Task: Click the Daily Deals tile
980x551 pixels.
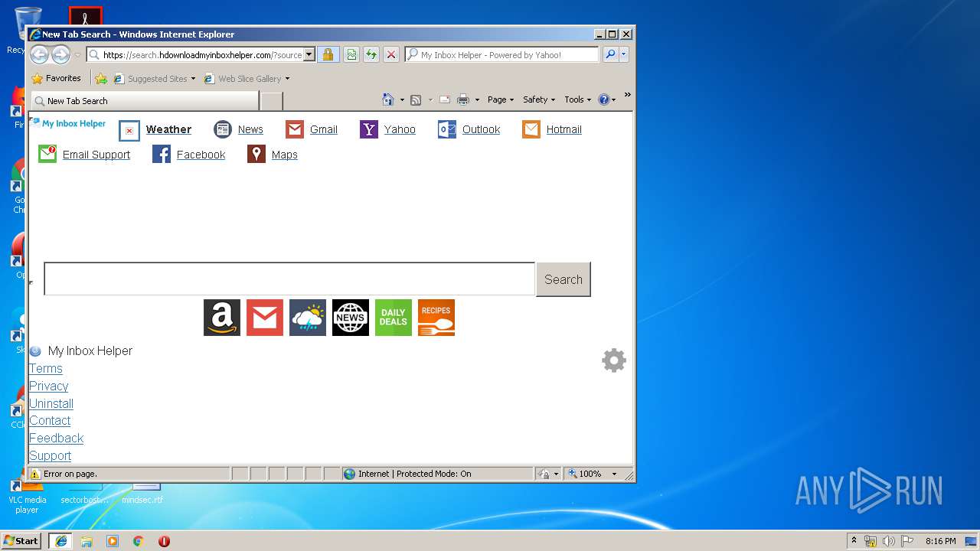Action: pyautogui.click(x=394, y=318)
